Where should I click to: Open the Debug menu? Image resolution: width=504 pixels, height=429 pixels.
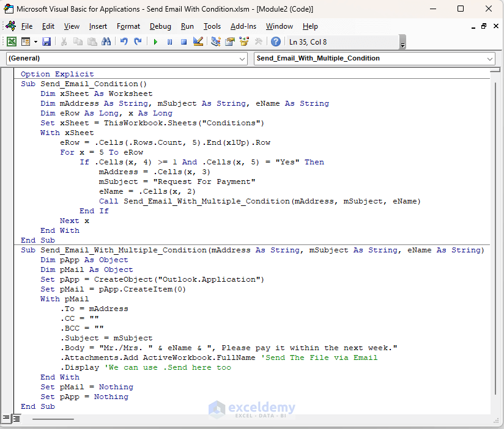(x=160, y=26)
